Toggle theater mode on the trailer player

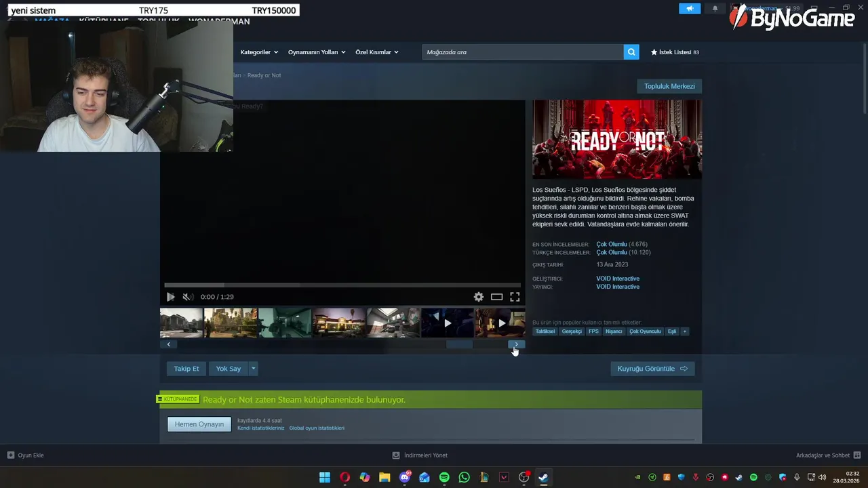click(x=496, y=297)
